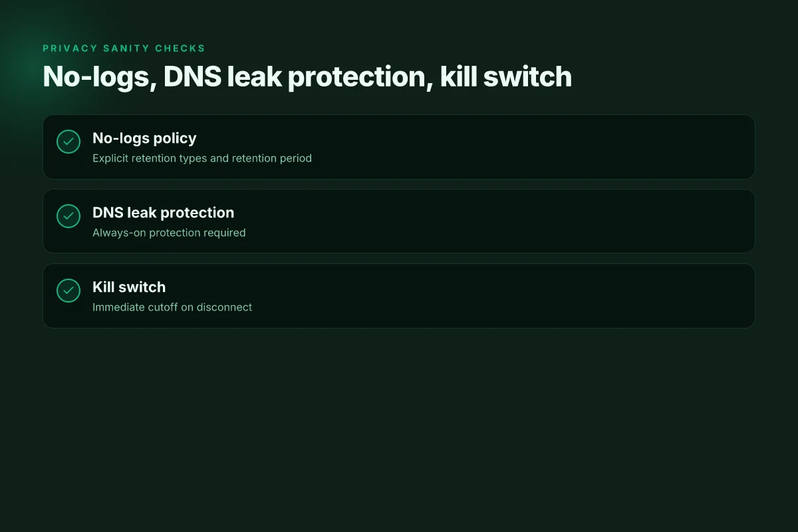Viewport: 798px width, 532px height.
Task: Click the DNS leak protection checkmark icon
Action: (68, 216)
